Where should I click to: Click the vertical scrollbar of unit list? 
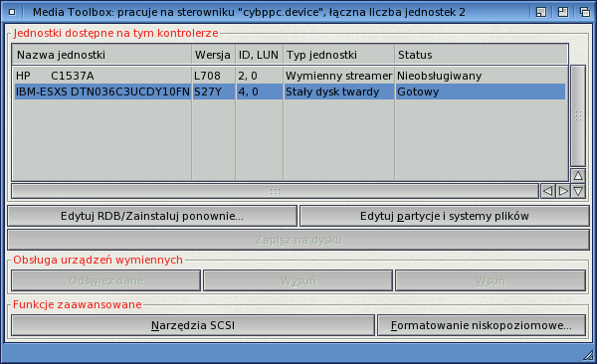pyautogui.click(x=578, y=115)
